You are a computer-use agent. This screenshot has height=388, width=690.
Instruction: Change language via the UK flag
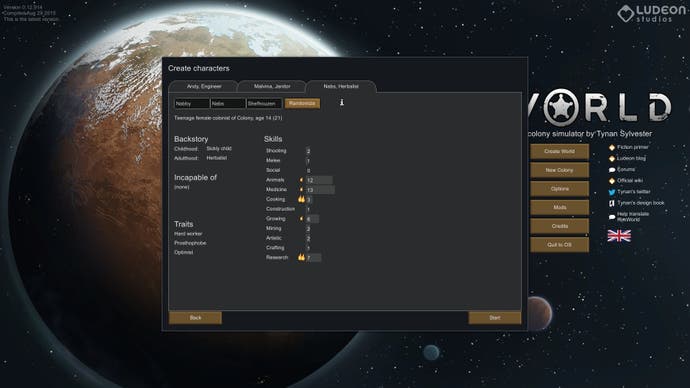pos(619,236)
